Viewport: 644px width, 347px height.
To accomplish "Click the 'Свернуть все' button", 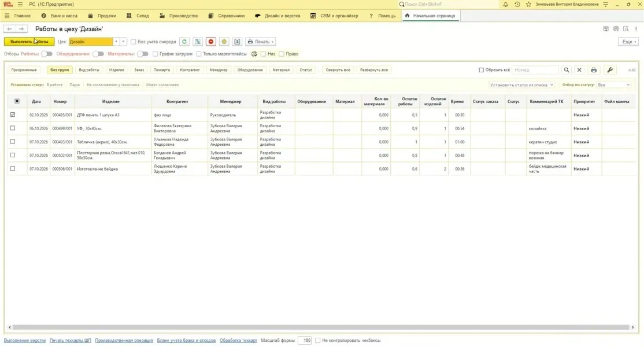I will coord(338,70).
